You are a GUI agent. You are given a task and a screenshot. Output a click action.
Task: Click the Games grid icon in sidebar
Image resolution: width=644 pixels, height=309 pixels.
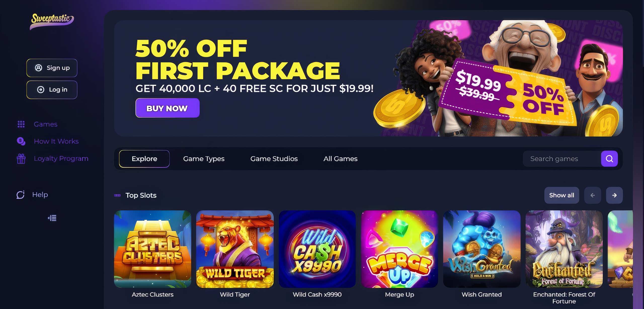[x=21, y=124]
